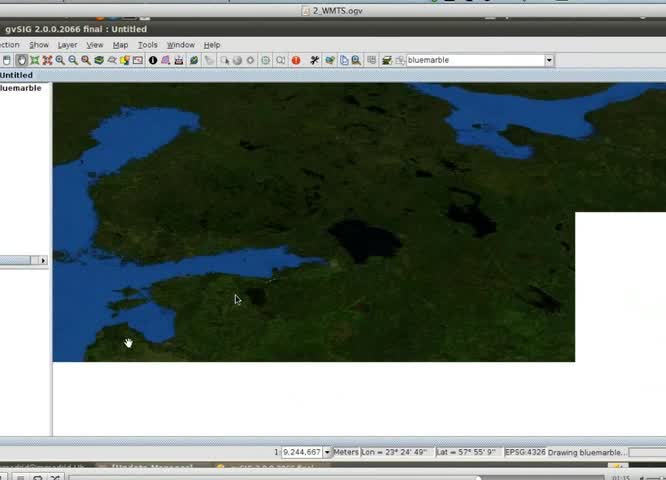Click the green leaf hyperlink icon

coord(194,60)
